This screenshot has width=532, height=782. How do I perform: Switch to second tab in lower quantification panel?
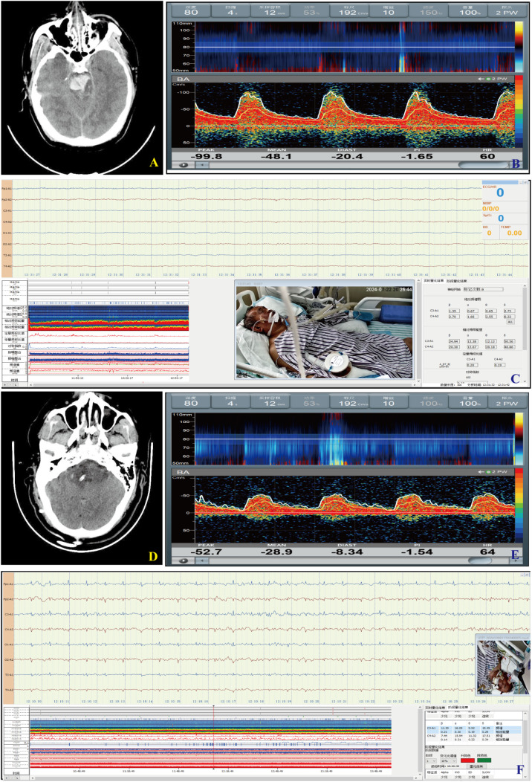click(458, 707)
